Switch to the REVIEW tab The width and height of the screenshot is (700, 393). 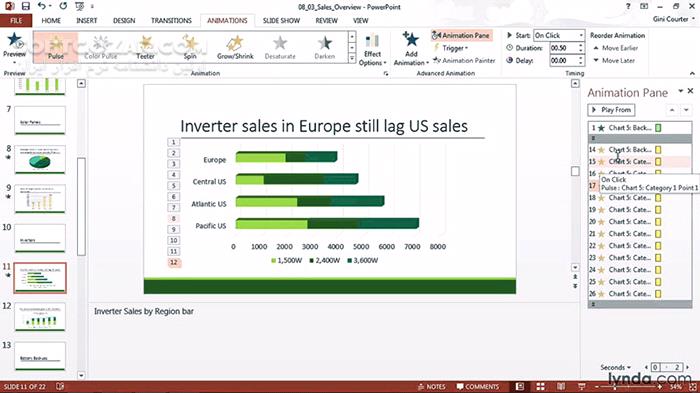pyautogui.click(x=326, y=21)
